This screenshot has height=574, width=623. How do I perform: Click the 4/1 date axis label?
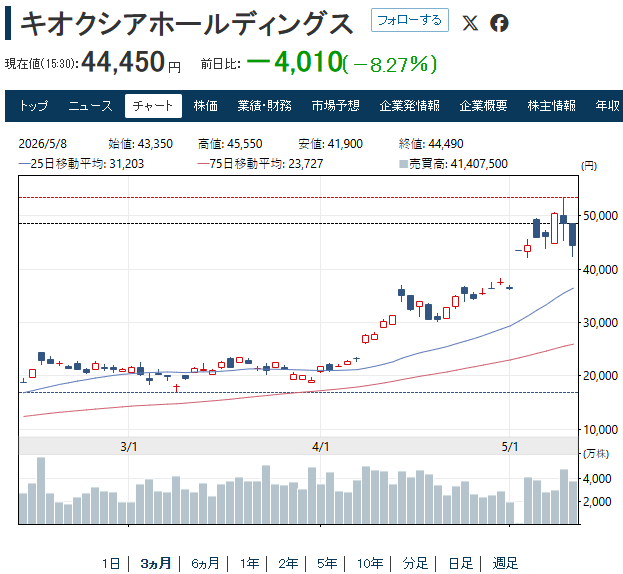[x=321, y=447]
